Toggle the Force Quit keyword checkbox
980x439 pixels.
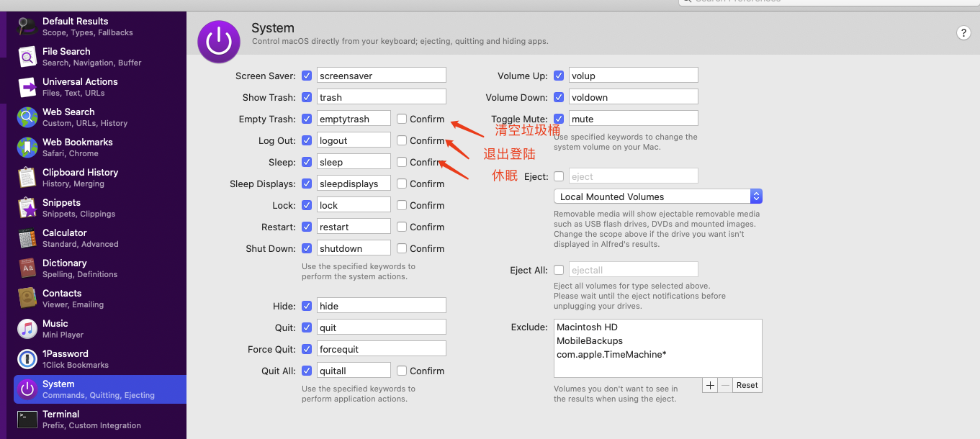tap(307, 349)
